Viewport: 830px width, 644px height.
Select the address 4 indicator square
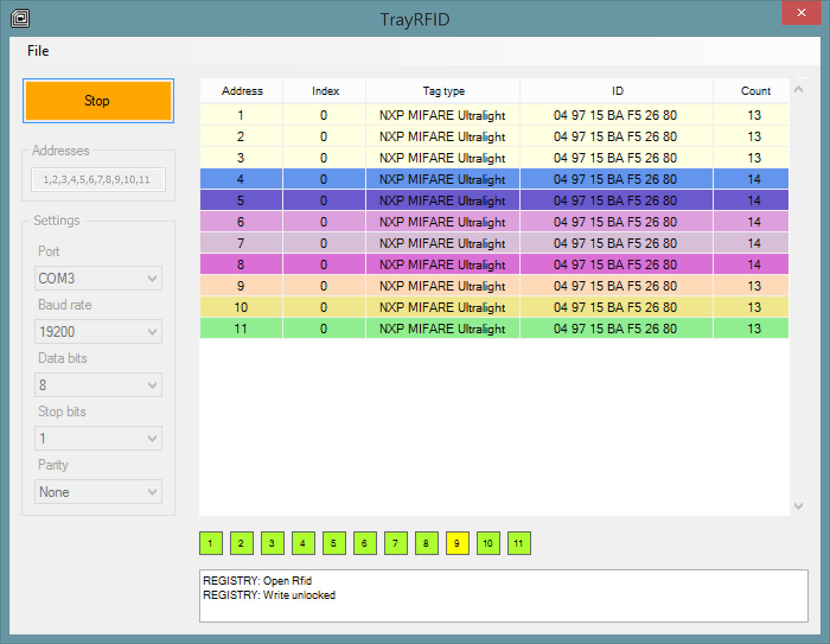point(303,543)
